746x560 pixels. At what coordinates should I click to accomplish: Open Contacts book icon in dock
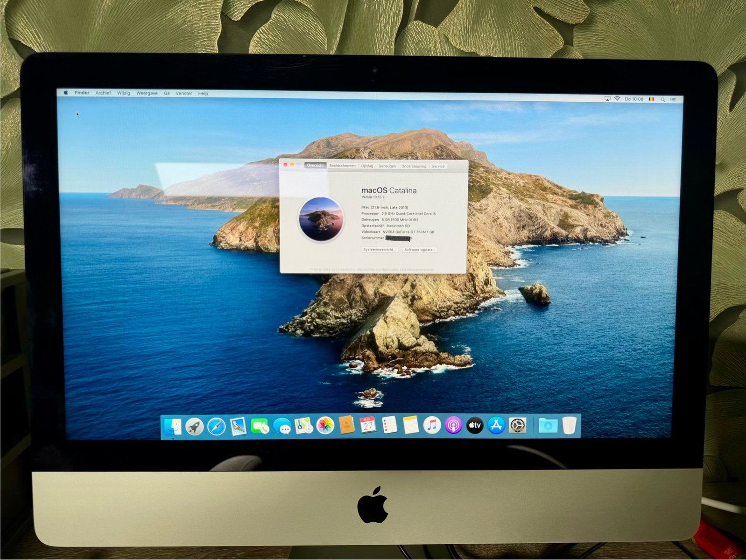[x=346, y=425]
